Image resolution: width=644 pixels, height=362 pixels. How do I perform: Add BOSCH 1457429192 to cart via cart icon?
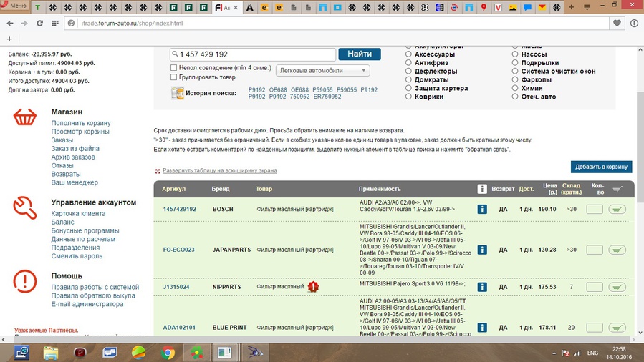(617, 209)
